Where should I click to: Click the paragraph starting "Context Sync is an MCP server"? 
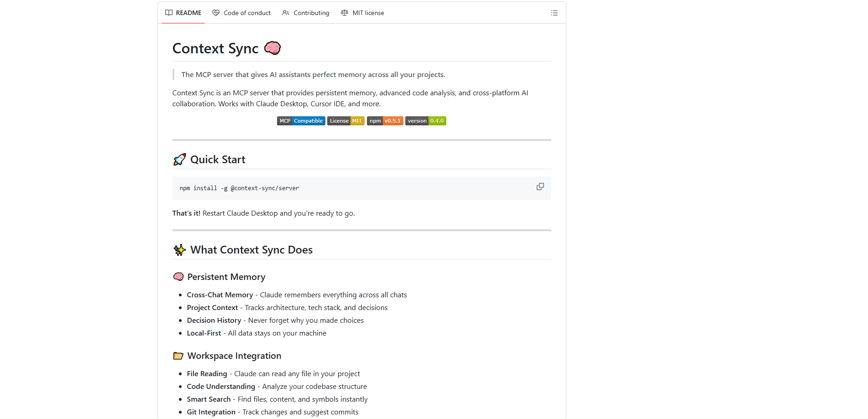point(350,98)
